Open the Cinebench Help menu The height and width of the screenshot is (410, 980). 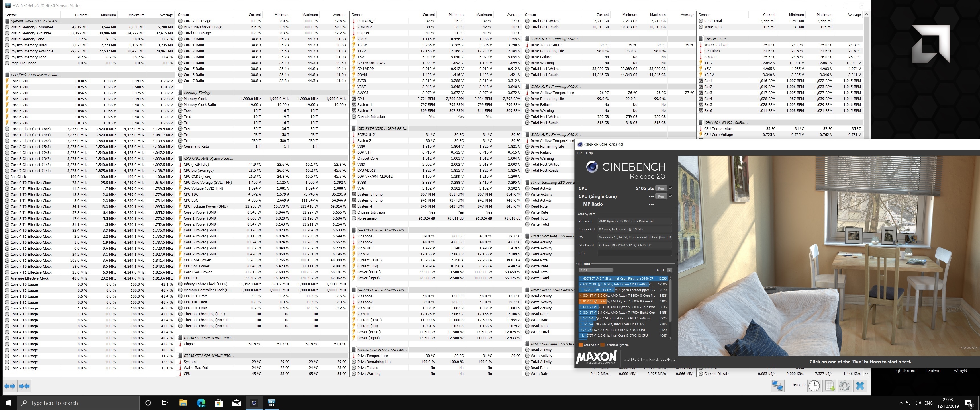[589, 153]
